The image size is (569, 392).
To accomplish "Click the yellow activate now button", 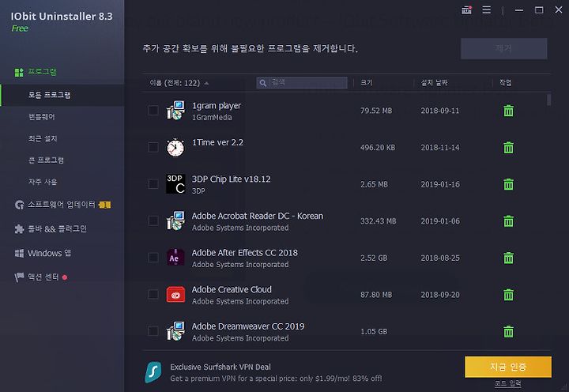I will (508, 367).
